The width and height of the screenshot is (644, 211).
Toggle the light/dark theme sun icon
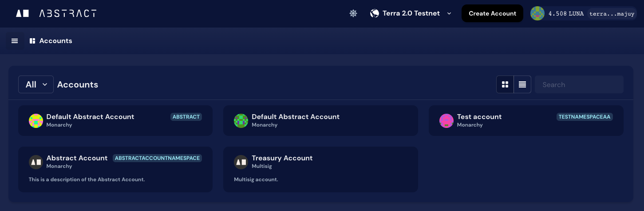[353, 13]
